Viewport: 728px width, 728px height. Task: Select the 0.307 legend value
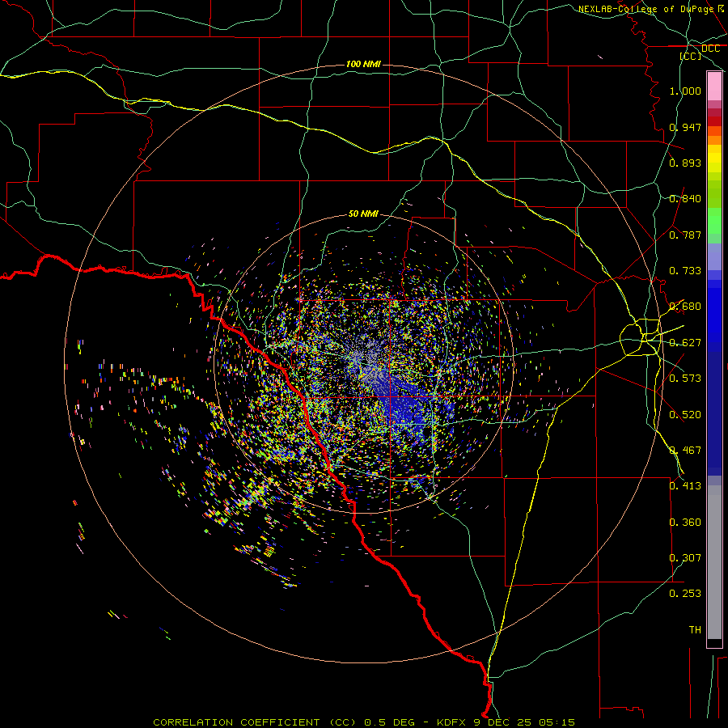tap(685, 558)
